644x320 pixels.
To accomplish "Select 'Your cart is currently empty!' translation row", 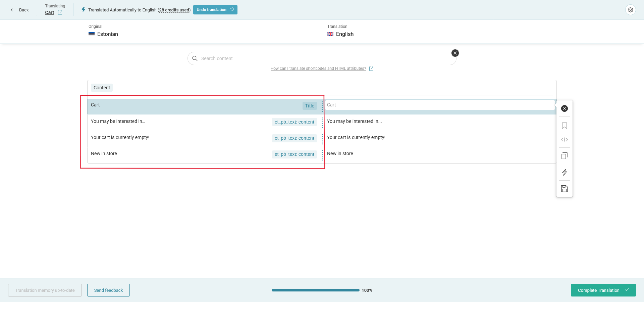I will (439, 137).
